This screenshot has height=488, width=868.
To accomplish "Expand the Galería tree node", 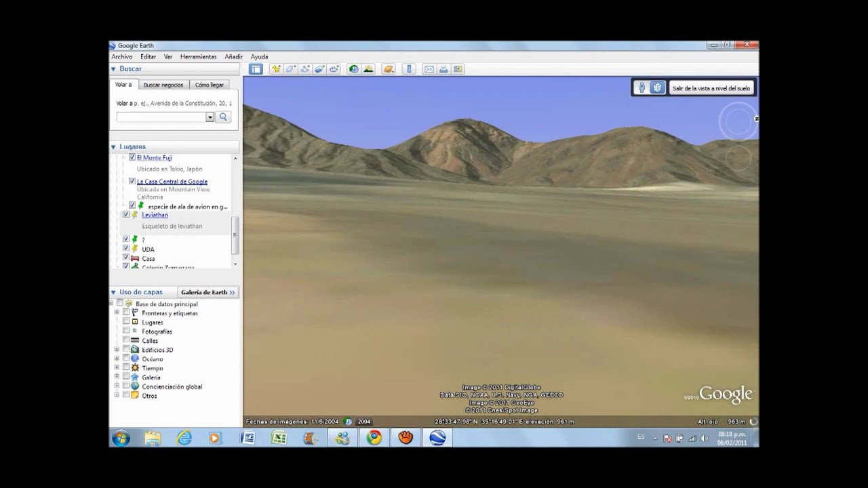I will 117,377.
